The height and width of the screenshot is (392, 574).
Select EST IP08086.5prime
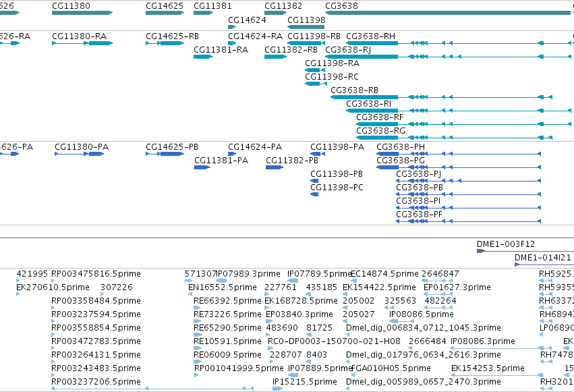pos(401,321)
